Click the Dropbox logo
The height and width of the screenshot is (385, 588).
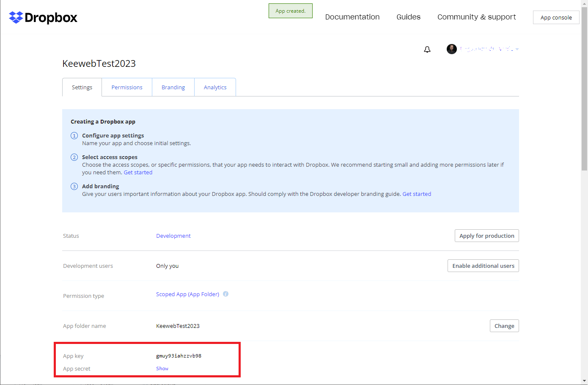43,17
